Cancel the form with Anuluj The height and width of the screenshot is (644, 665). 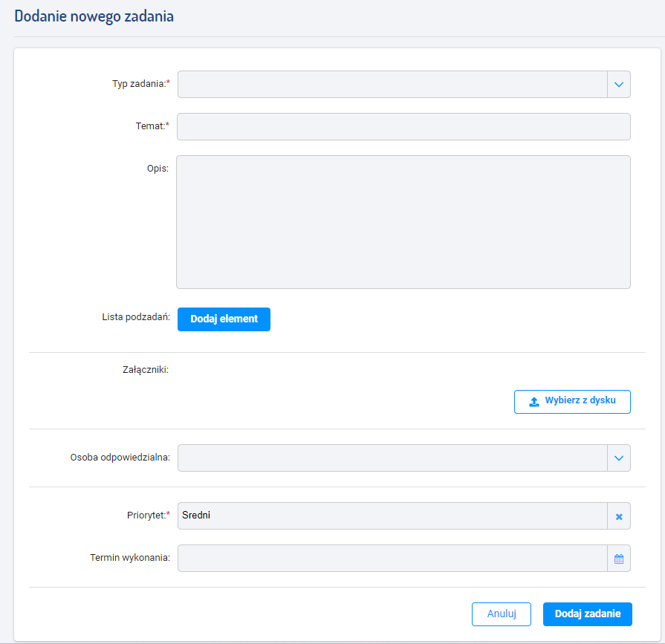pos(502,614)
